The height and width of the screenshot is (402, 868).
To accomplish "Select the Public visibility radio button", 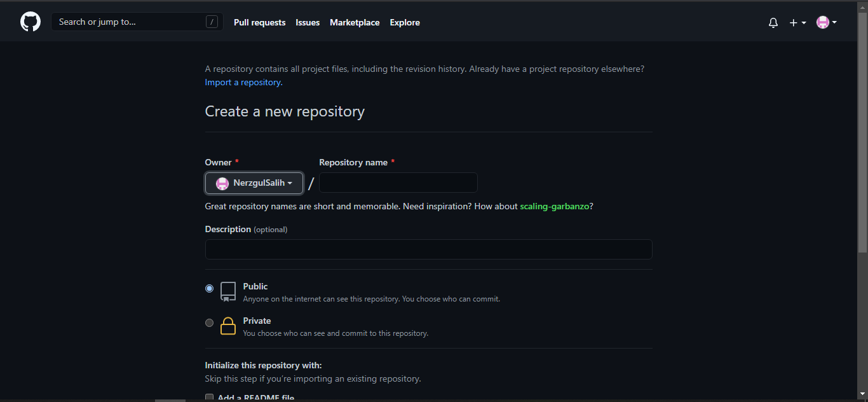I will [x=209, y=288].
